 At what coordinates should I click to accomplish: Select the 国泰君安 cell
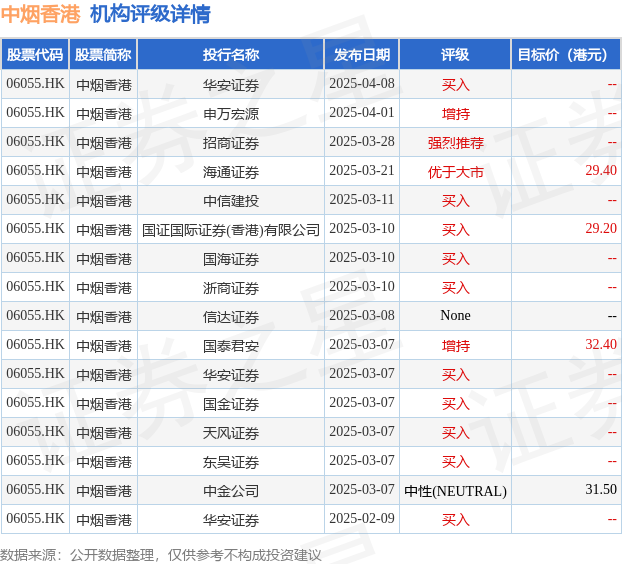pyautogui.click(x=231, y=346)
